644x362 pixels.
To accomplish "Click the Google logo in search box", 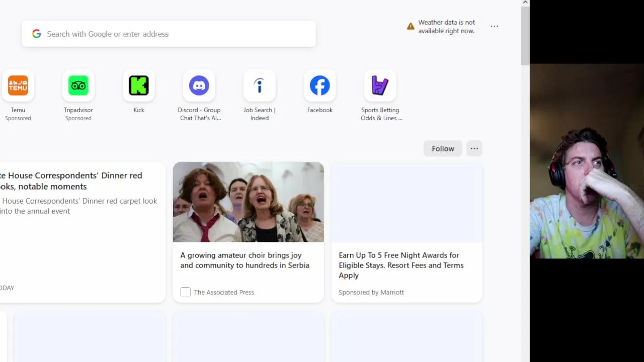I will pos(37,34).
